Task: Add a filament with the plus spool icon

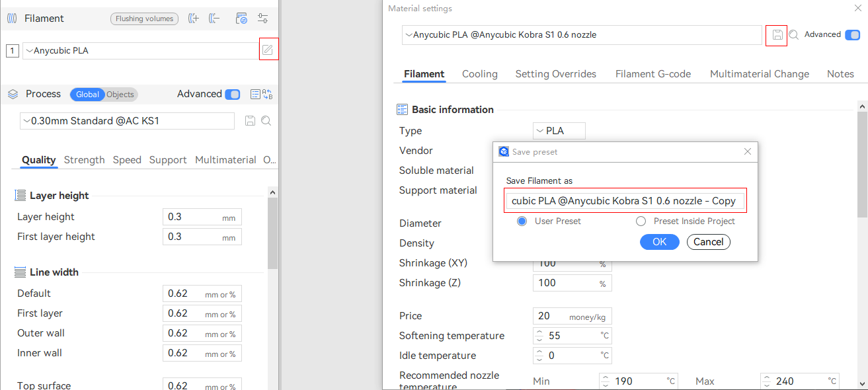Action: pos(194,19)
